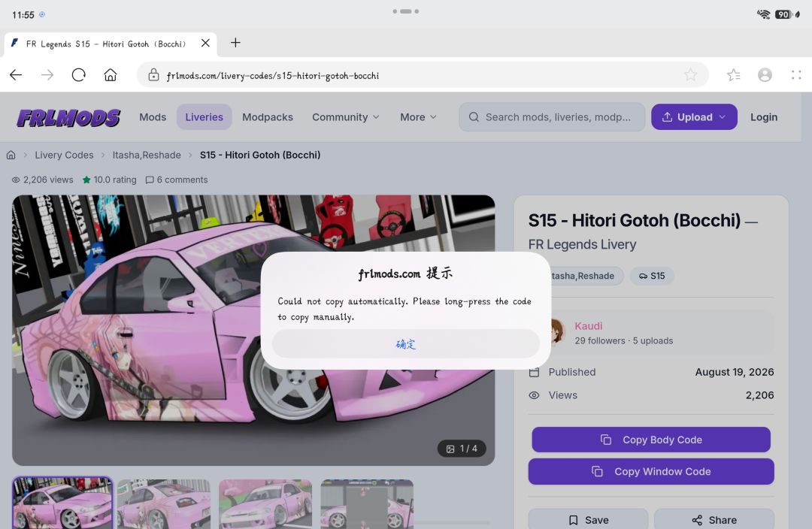Viewport: 812px width, 529px height.
Task: Click the Published calendar icon
Action: 535,372
